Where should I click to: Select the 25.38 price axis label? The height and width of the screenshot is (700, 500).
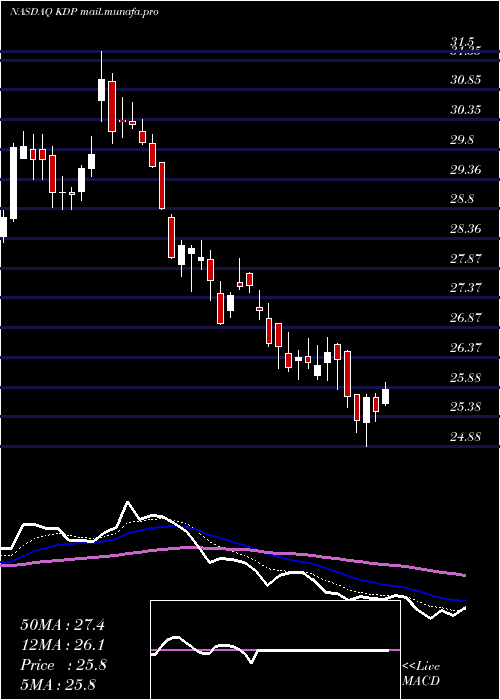click(466, 407)
